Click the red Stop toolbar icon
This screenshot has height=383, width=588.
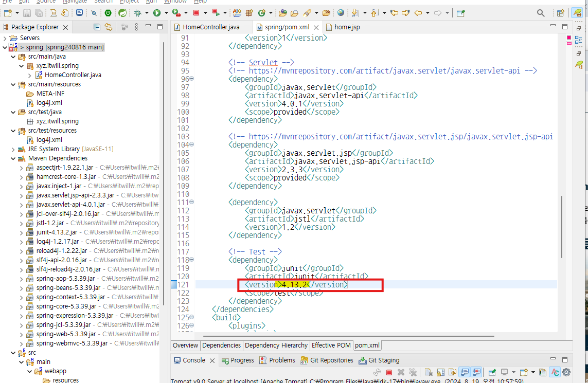(x=196, y=13)
